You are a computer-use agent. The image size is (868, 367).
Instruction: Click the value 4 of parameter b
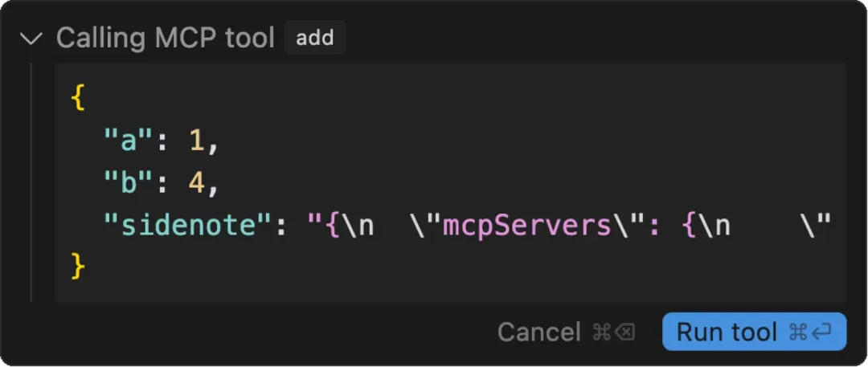pos(196,183)
